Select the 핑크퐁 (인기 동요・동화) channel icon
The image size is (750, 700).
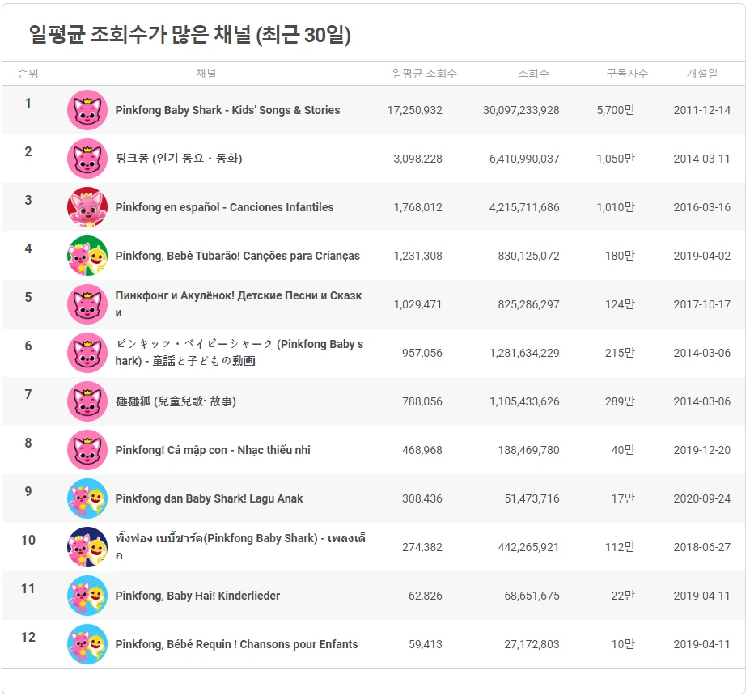tap(87, 158)
